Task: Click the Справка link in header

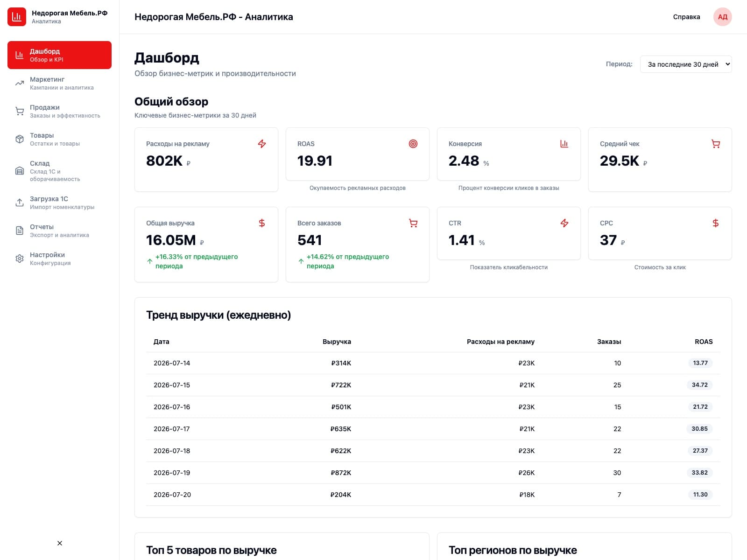Action: coord(686,17)
